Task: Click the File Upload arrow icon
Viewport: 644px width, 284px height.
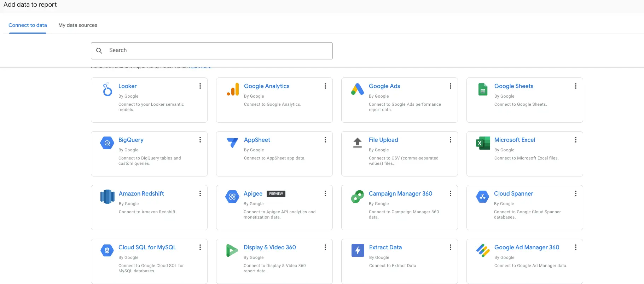Action: (358, 143)
